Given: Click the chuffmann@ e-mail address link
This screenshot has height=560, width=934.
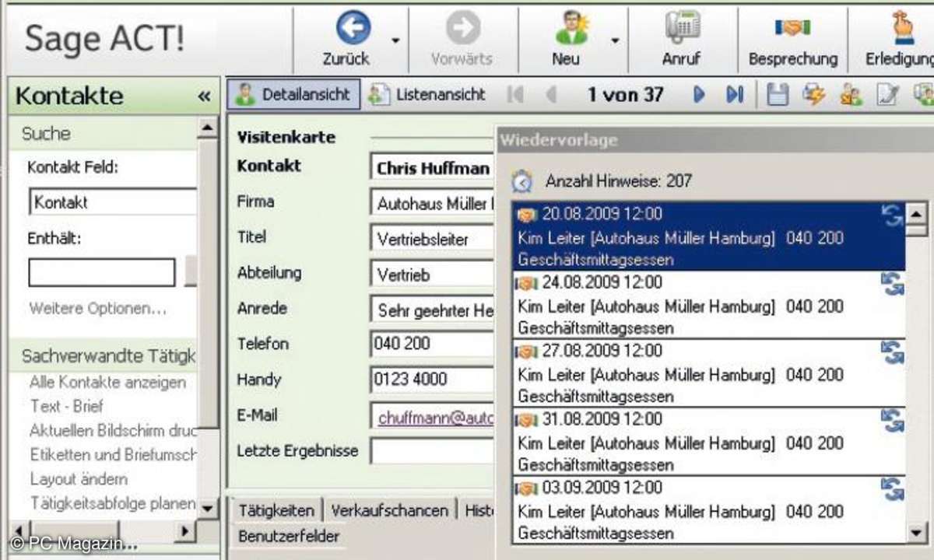Looking at the screenshot, I should [x=436, y=418].
